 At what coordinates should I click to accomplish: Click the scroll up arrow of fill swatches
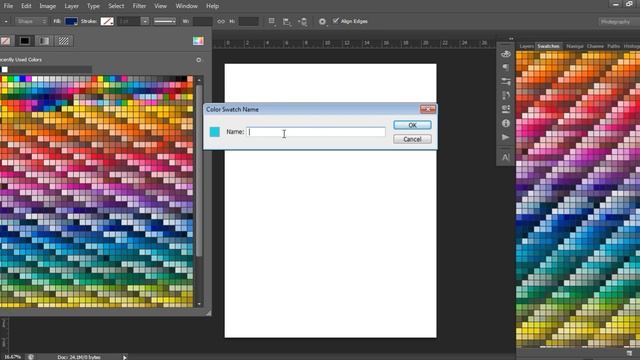[x=199, y=80]
